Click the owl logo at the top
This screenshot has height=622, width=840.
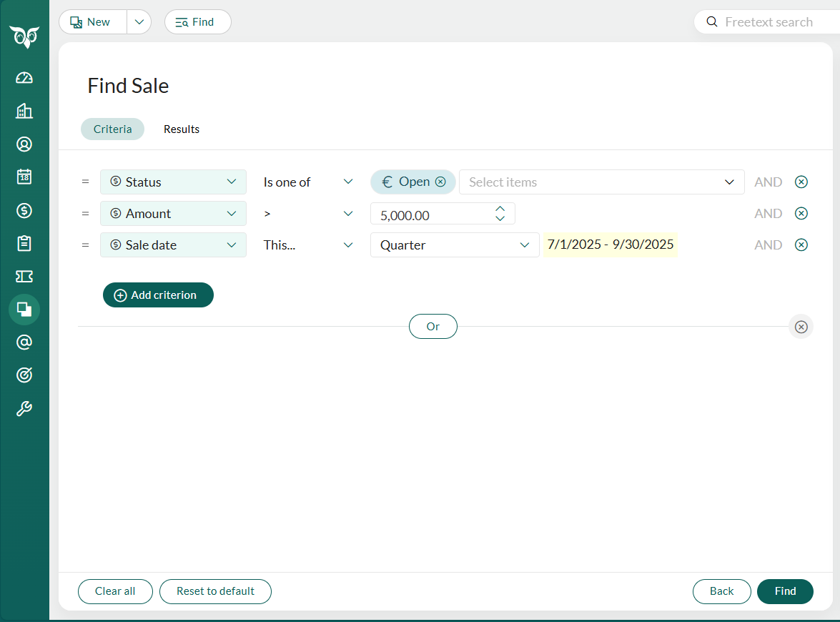click(x=24, y=36)
